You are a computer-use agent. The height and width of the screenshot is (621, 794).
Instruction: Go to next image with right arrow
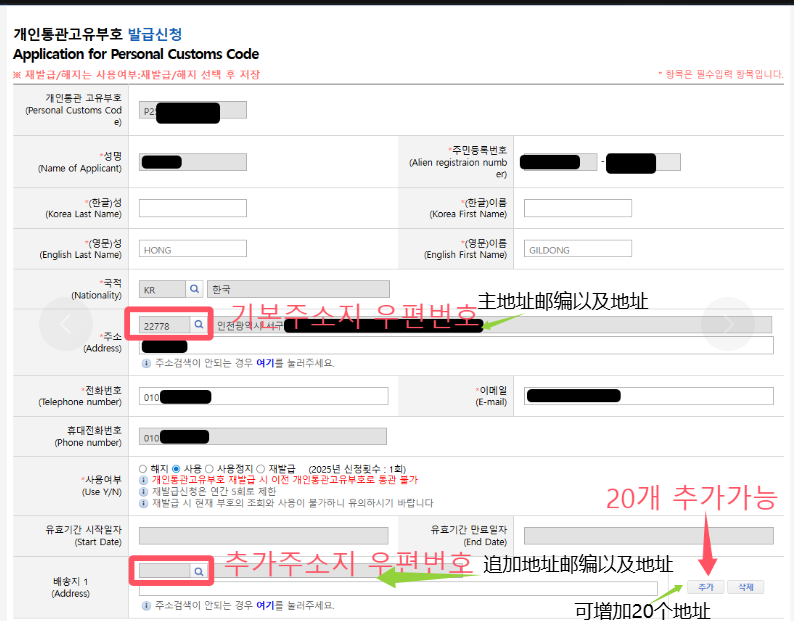(x=727, y=324)
